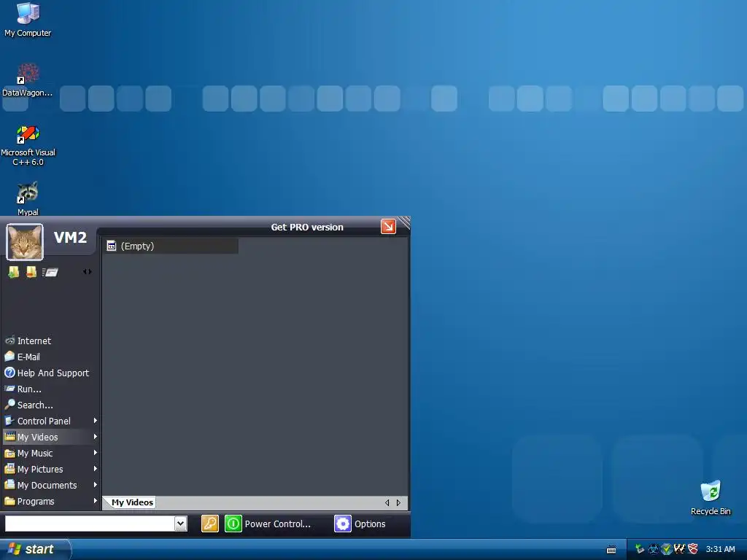
Task: Click the My Documents folder icon
Action: point(9,485)
